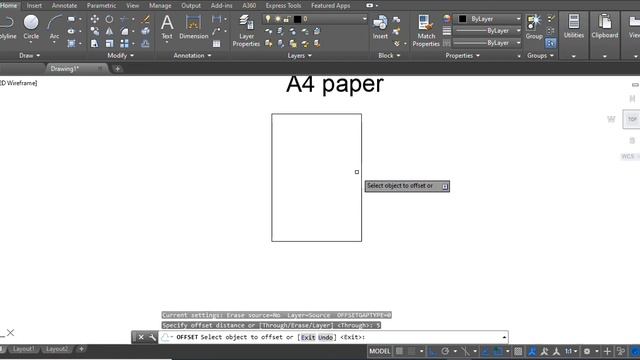Select the Mirror tool
Image resolution: width=640 pixels, height=360 pixels.
(x=109, y=31)
